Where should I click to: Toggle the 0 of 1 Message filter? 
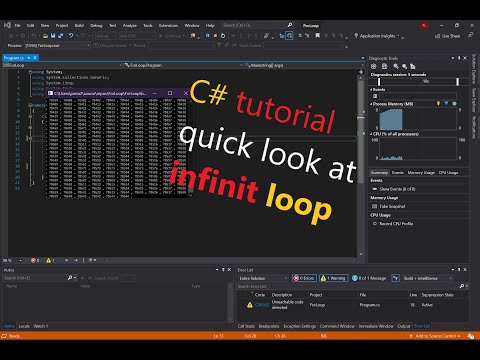coord(369,278)
